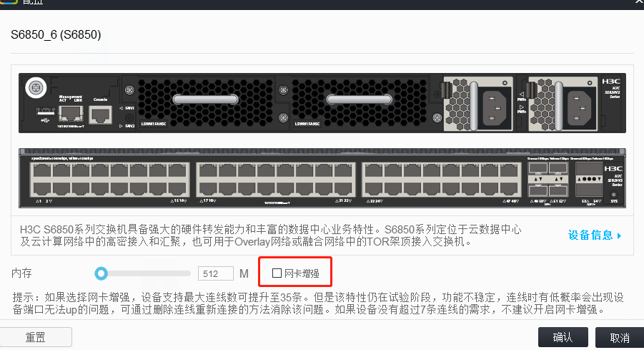Click the memory value field showing 512
The height and width of the screenshot is (350, 644).
(x=216, y=273)
